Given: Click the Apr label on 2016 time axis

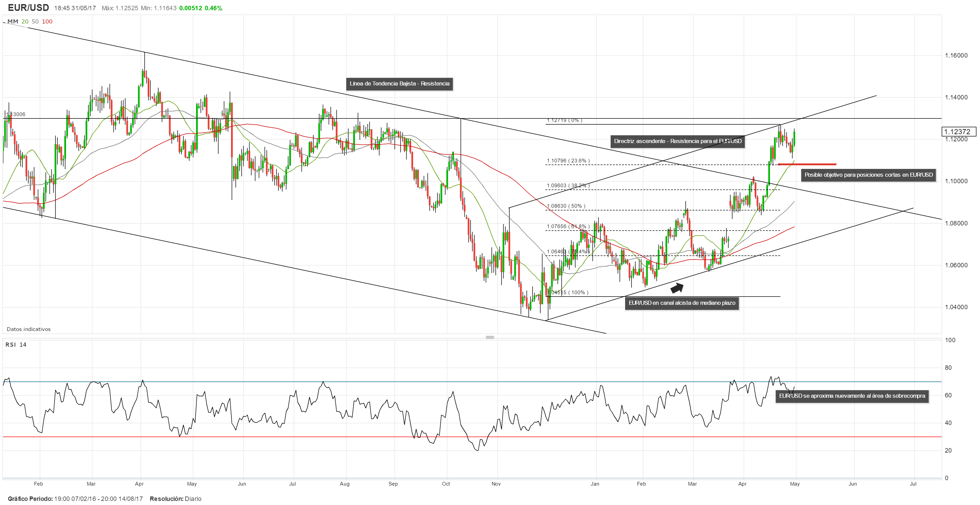Looking at the screenshot, I should coord(139,484).
